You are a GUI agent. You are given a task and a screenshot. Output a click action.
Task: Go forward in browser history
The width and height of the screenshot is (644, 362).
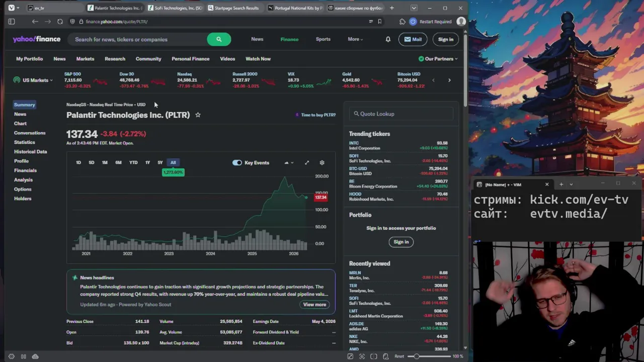47,22
